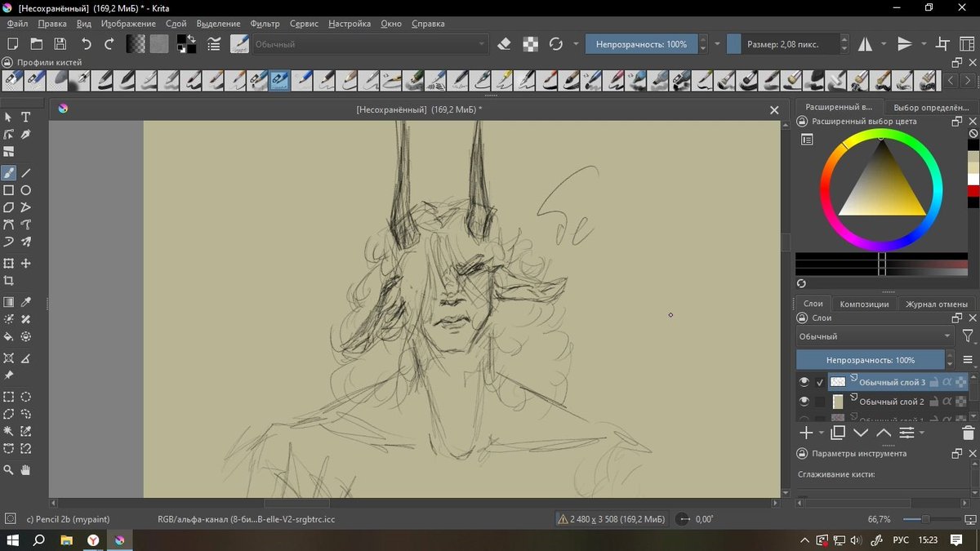Uncheck the checkbox of Обычный слой 3
Image resolution: width=980 pixels, height=551 pixels.
pos(820,382)
